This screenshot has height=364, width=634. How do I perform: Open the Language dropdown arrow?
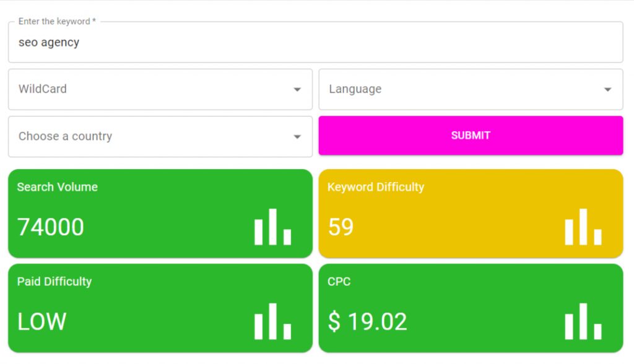[607, 90]
